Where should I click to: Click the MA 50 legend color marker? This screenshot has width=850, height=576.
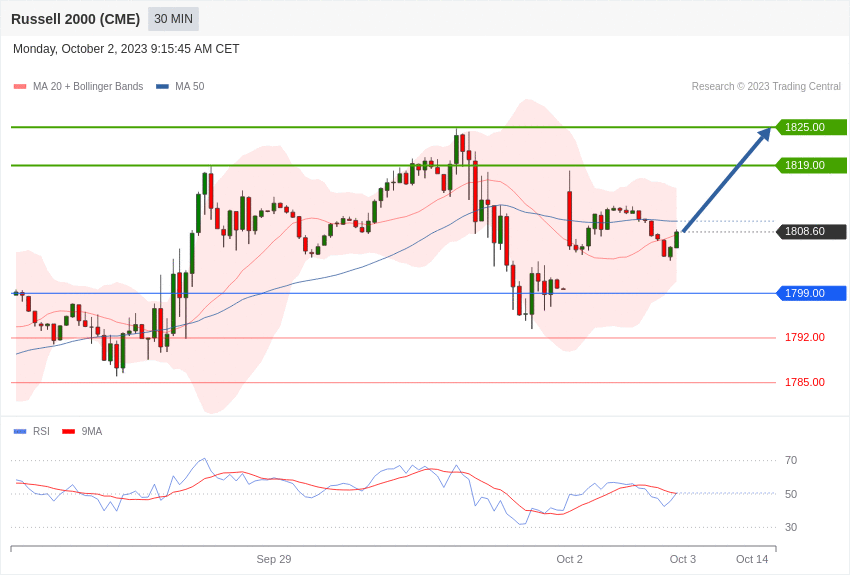point(162,87)
